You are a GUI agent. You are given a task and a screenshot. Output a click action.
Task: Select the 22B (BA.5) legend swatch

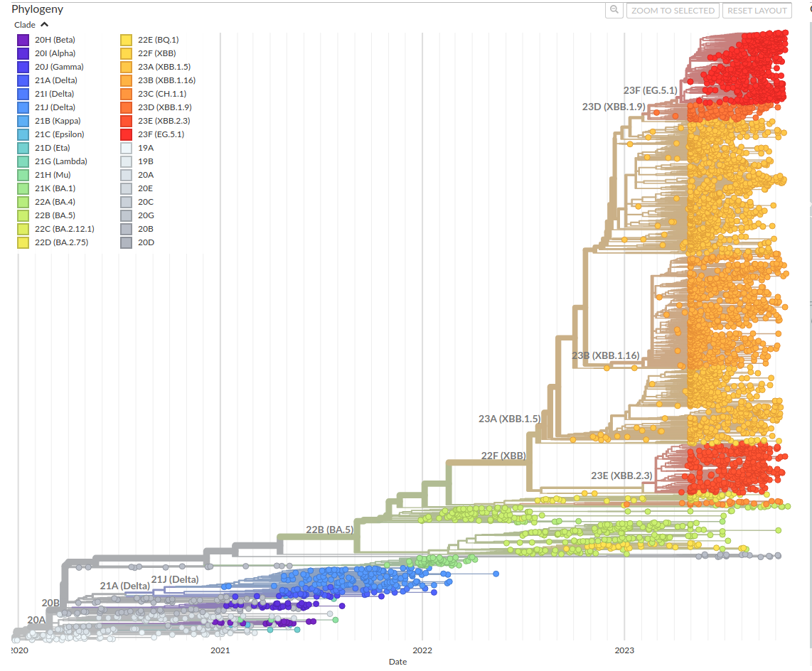pos(23,215)
